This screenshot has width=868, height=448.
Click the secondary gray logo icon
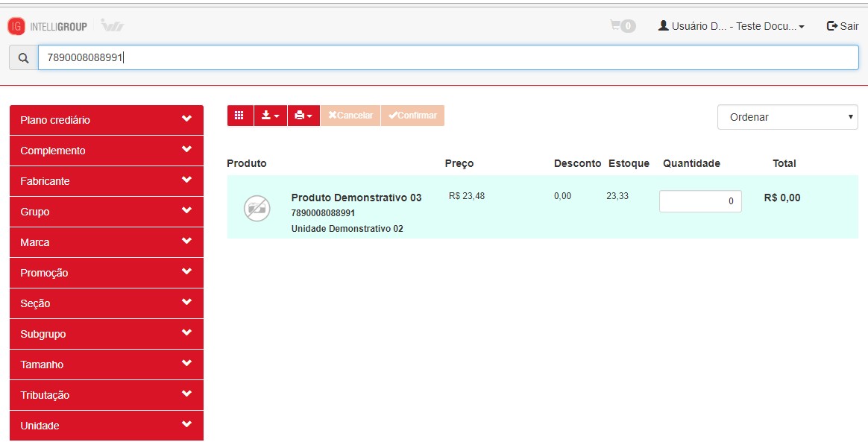tap(113, 25)
